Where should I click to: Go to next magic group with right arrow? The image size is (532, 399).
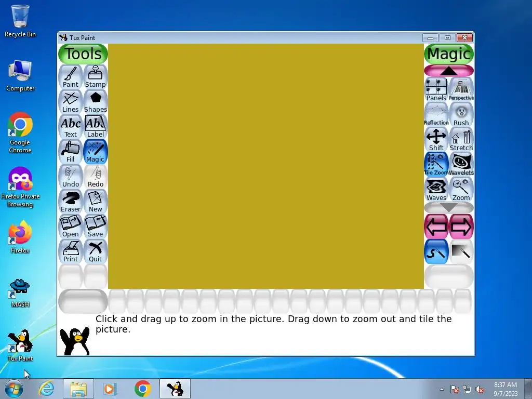[461, 227]
